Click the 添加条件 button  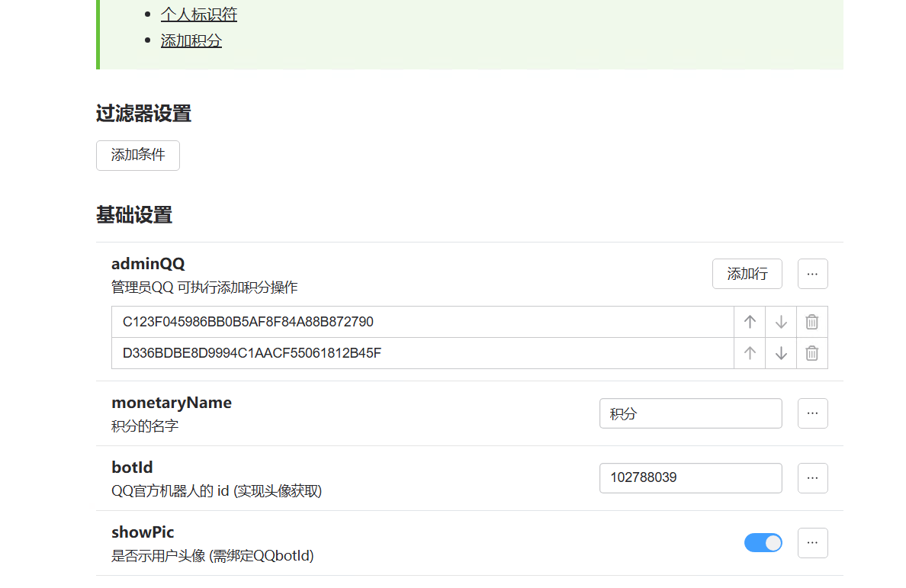pyautogui.click(x=137, y=156)
